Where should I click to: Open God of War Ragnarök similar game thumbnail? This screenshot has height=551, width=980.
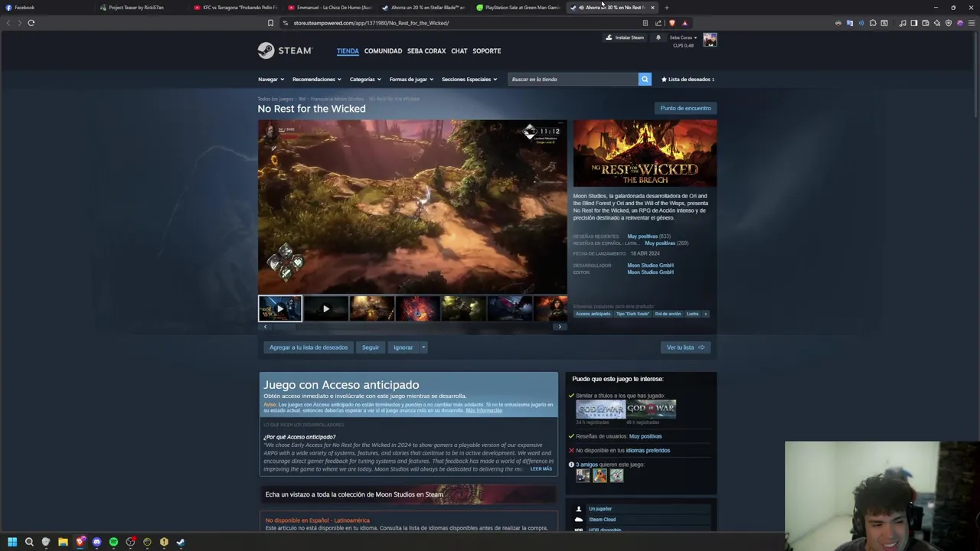pyautogui.click(x=600, y=409)
